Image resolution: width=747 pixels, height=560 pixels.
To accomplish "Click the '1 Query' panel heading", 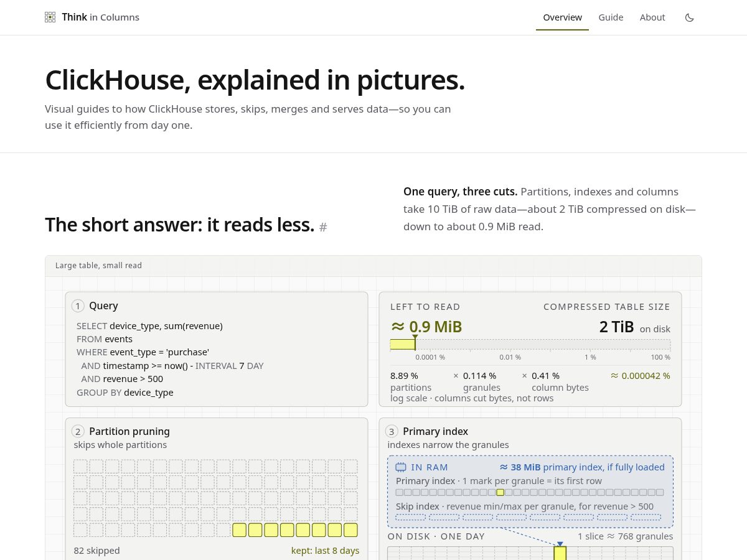I will tap(96, 306).
